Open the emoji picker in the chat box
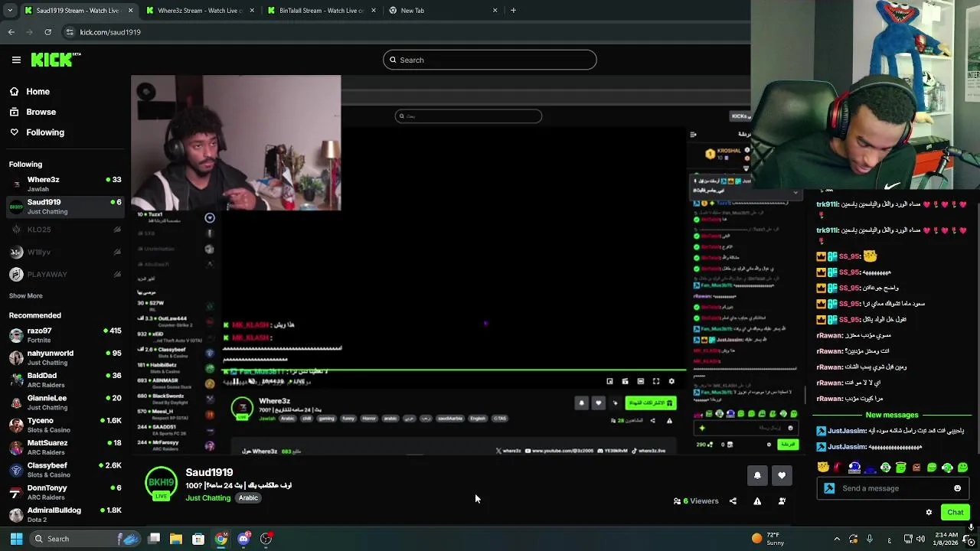Screen dimensions: 980x551 pyautogui.click(x=957, y=488)
